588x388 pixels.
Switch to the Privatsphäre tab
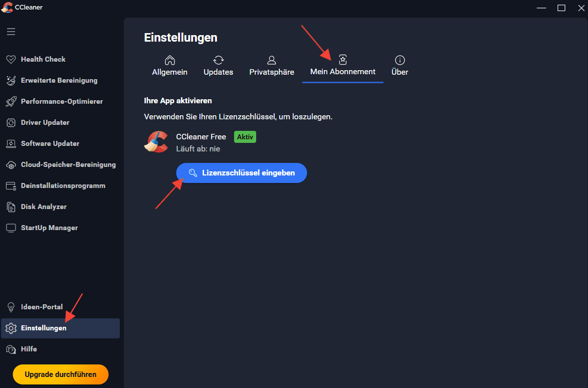(272, 66)
